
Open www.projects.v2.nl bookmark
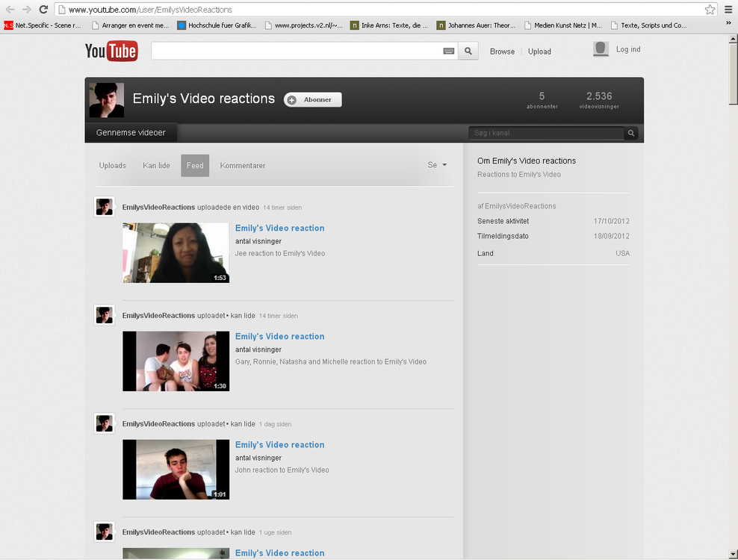tap(303, 25)
